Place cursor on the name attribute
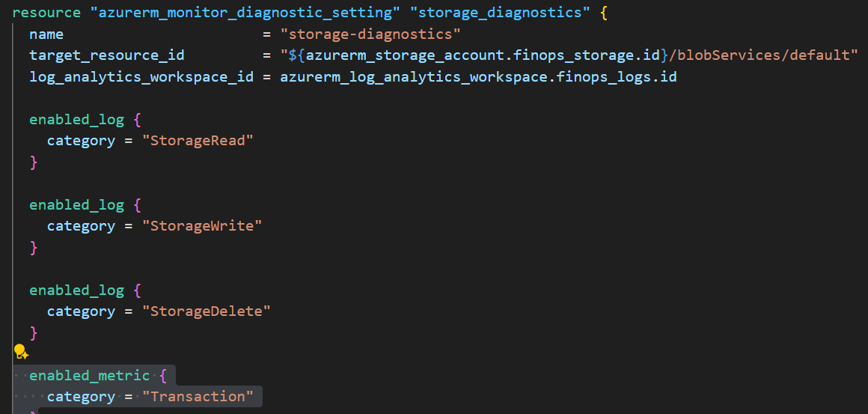Image resolution: width=868 pixels, height=414 pixels. click(x=46, y=34)
